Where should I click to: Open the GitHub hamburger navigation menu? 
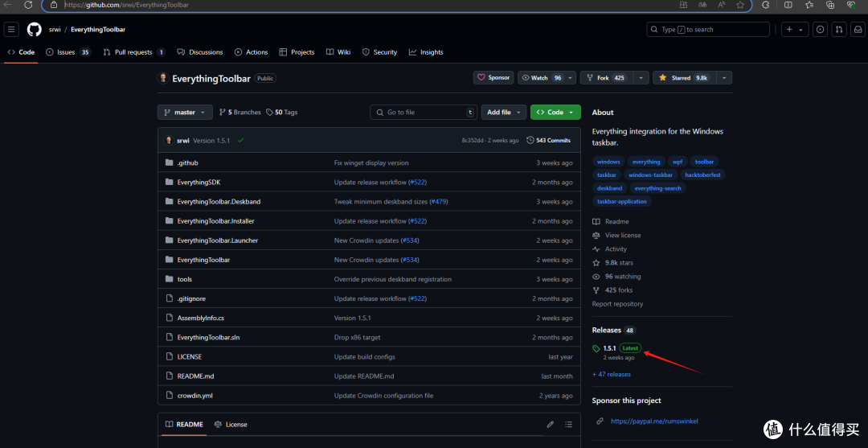click(11, 29)
